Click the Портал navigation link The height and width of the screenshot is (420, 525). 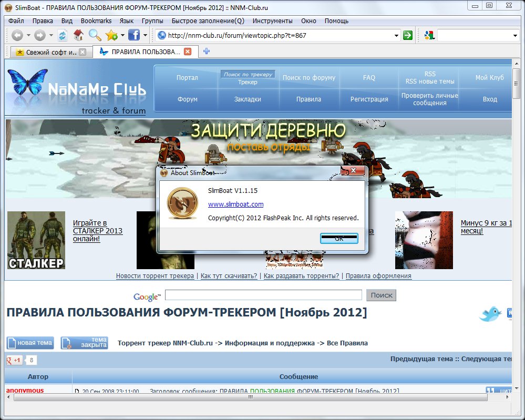[x=187, y=78]
